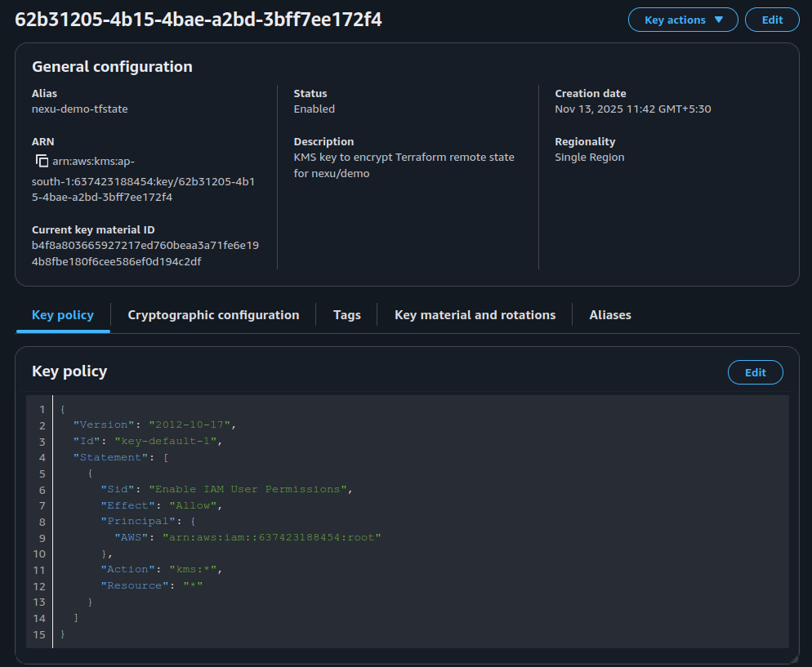The height and width of the screenshot is (667, 812).
Task: Expand the Key actions dropdown chevron
Action: coord(719,20)
